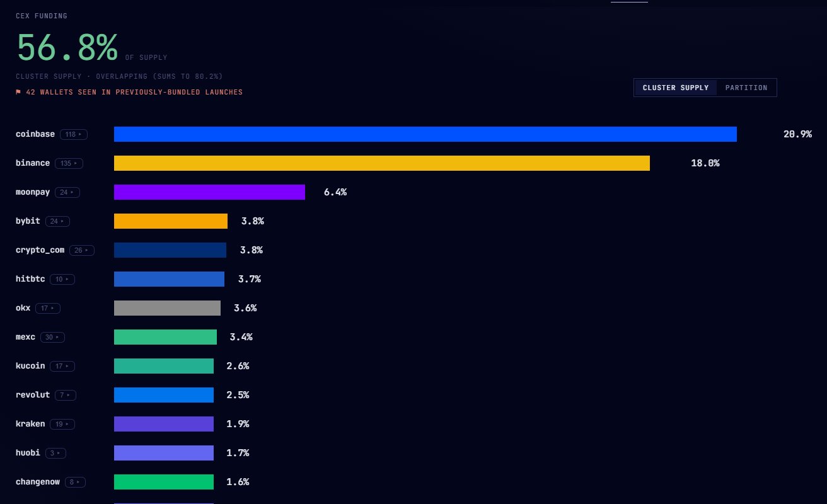Expand the huobi 3 wallets badge
The height and width of the screenshot is (504, 827).
[x=55, y=453]
